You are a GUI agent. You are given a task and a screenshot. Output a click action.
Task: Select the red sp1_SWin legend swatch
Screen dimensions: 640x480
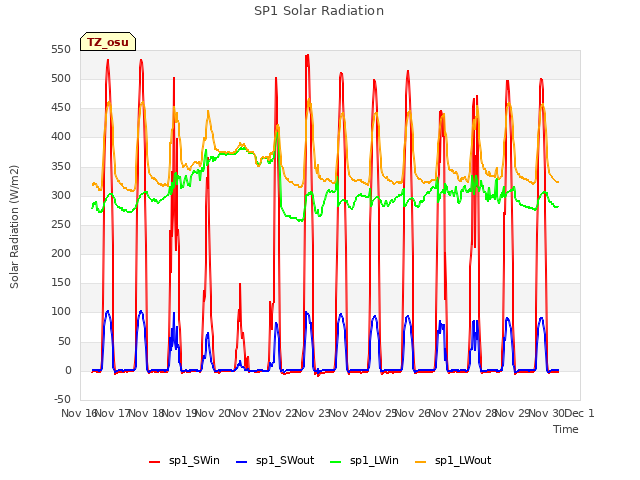(155, 462)
